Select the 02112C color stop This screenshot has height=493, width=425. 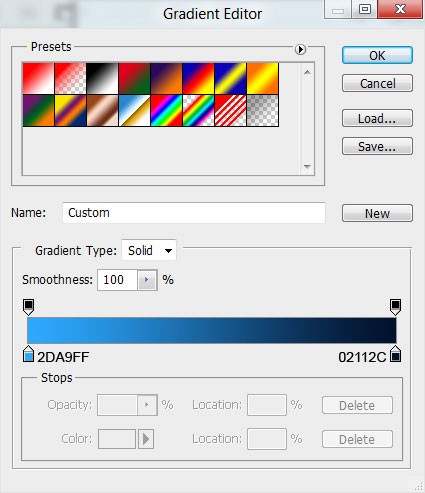tap(396, 354)
